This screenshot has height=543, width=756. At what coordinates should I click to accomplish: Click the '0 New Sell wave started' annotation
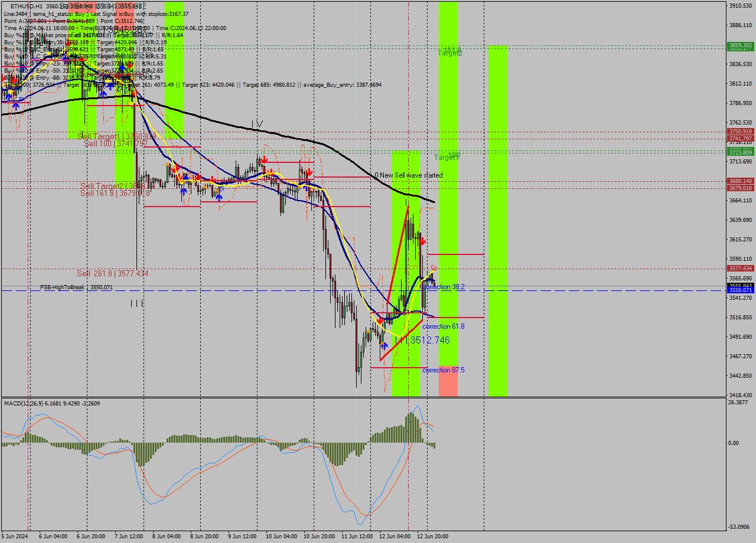click(408, 175)
